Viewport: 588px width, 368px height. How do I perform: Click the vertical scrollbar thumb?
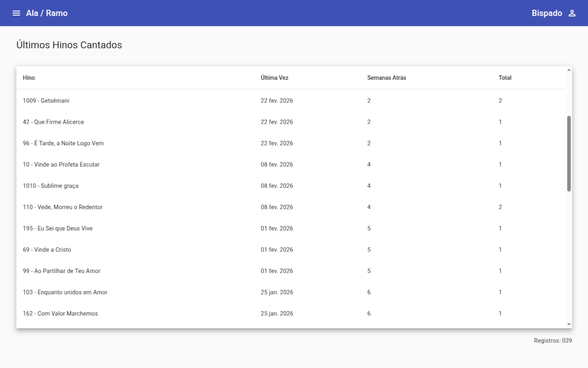[569, 153]
